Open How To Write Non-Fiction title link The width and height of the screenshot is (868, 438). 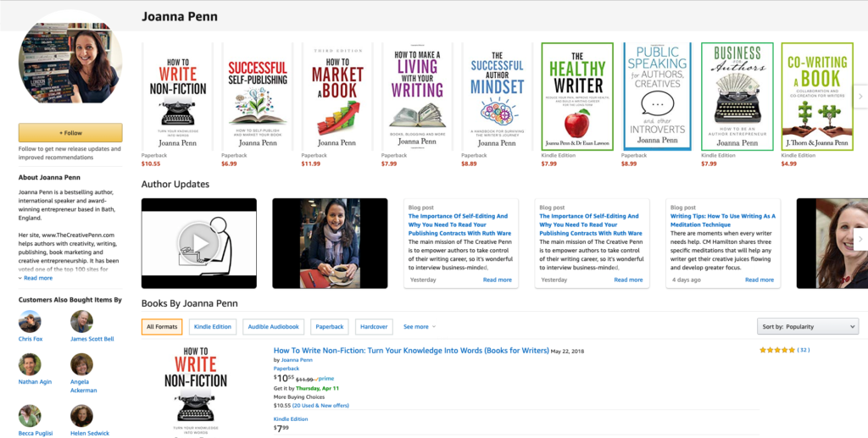(x=411, y=351)
